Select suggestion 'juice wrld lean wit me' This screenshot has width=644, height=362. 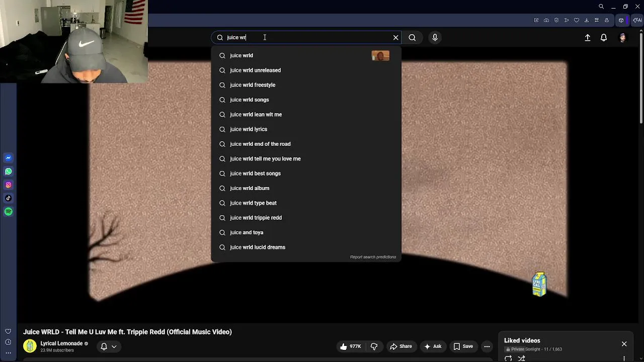306,115
